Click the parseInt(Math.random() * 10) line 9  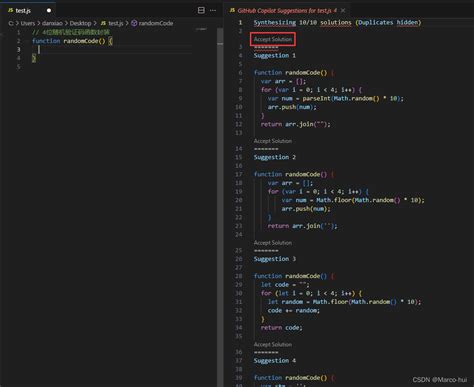[x=335, y=98]
